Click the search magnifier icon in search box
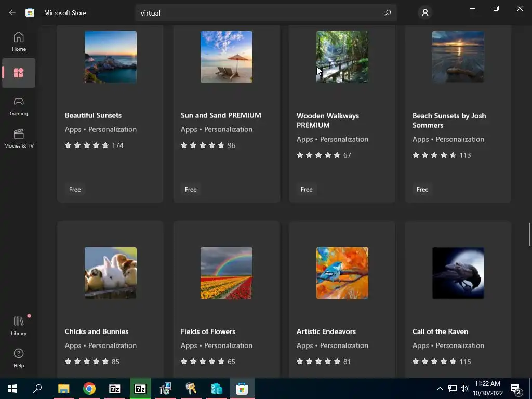This screenshot has height=399, width=532. [388, 13]
